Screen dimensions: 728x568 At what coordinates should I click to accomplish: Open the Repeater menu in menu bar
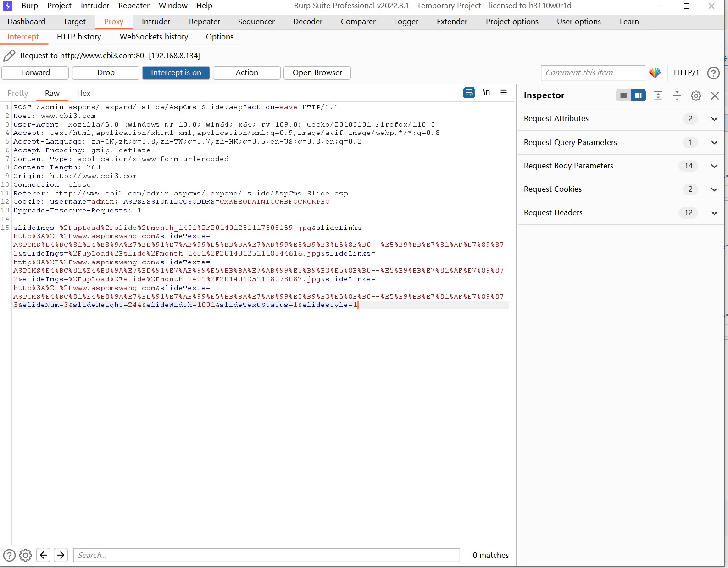click(134, 6)
